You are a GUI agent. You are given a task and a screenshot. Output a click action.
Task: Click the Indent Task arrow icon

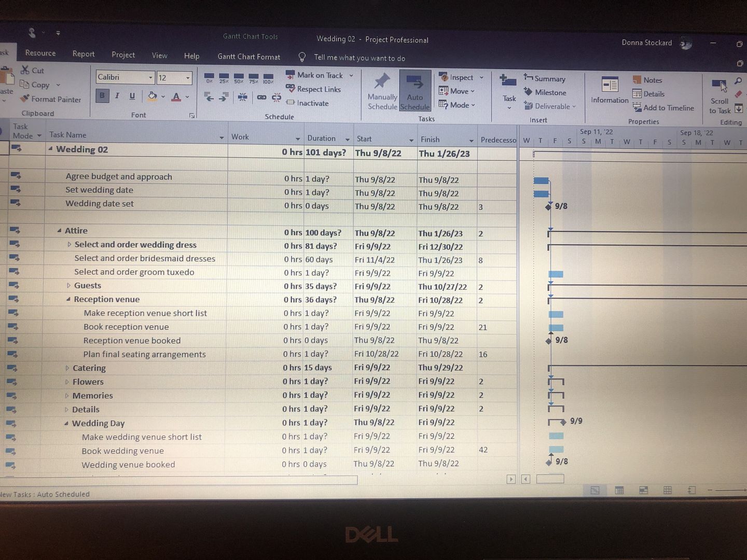click(224, 97)
